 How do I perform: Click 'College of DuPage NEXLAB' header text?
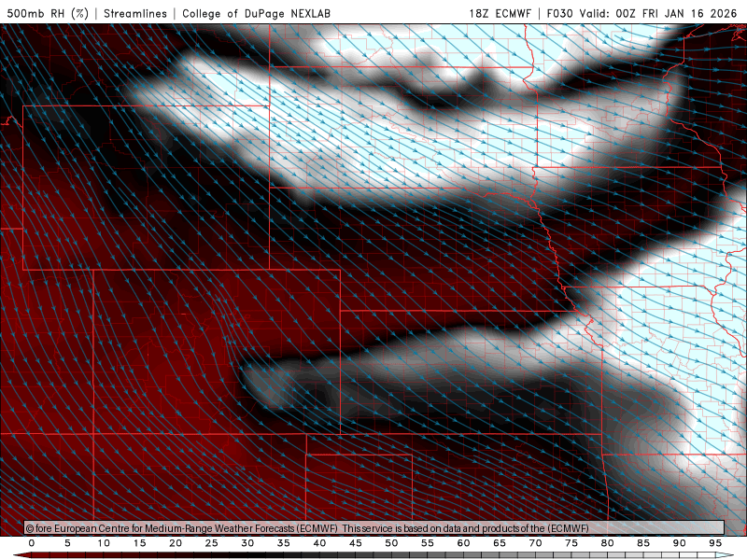click(256, 13)
